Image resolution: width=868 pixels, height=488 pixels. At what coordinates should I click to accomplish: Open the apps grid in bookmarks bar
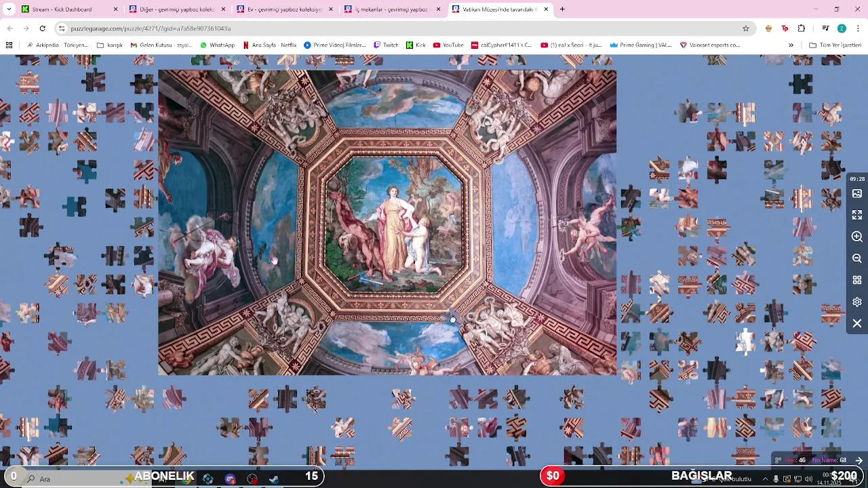(9, 45)
